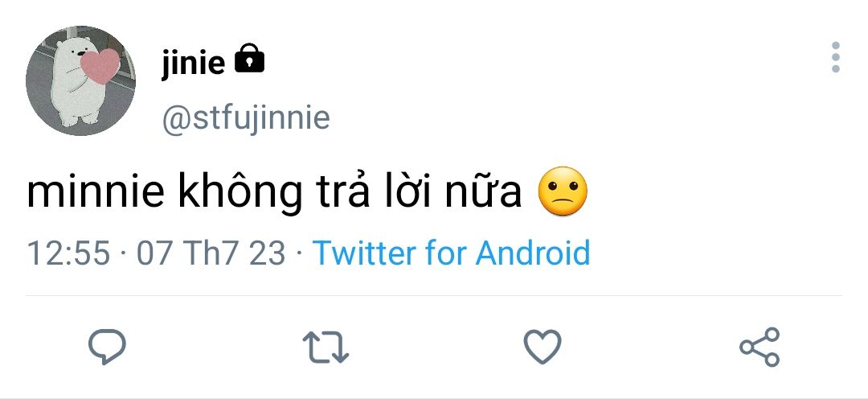Reply to jinie's tweet
Image resolution: width=868 pixels, height=399 pixels.
(106, 347)
